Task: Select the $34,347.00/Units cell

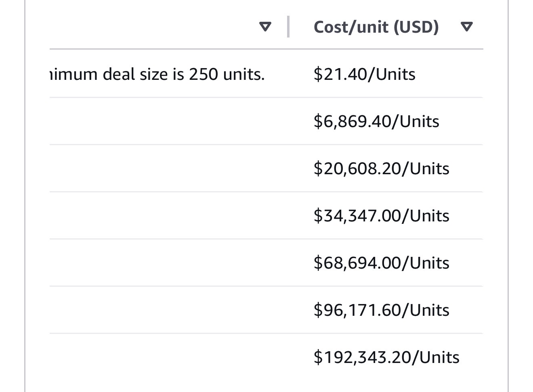Action: pos(381,216)
